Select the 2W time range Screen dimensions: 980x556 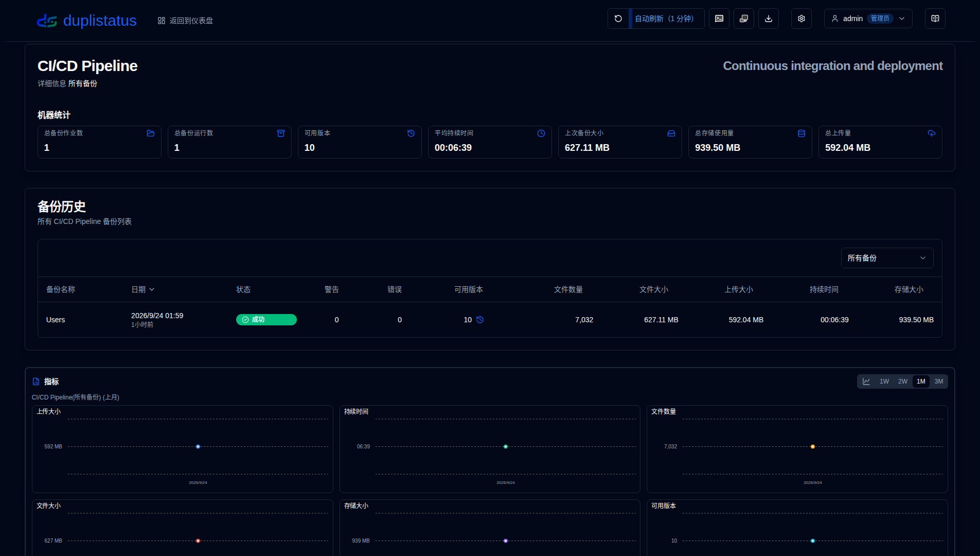[x=903, y=381]
